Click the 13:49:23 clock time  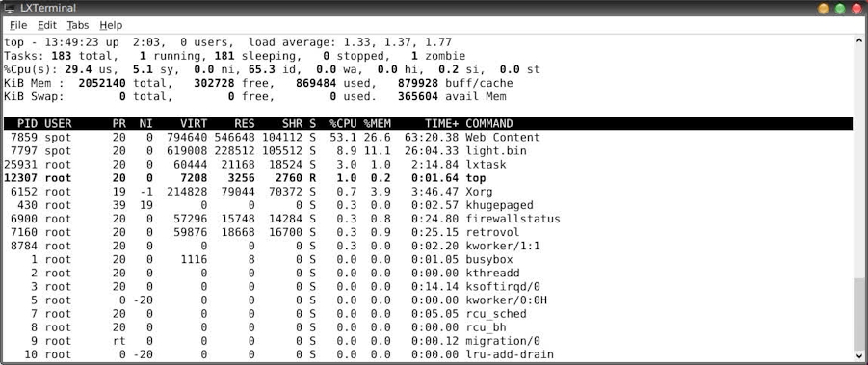[x=71, y=42]
